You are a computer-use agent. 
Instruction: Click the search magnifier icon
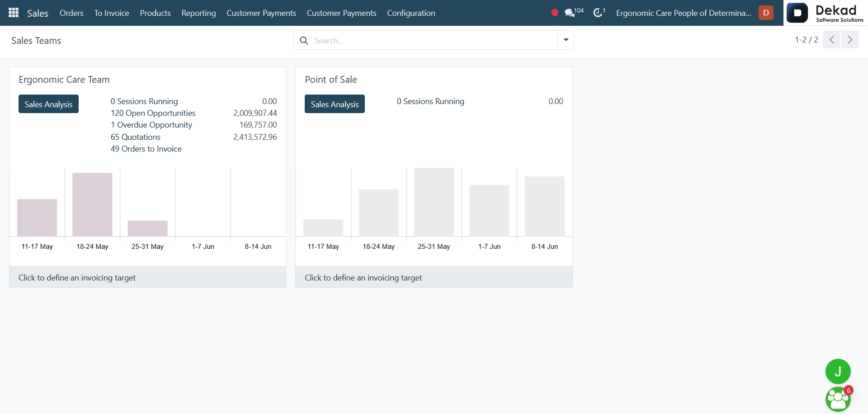point(304,40)
